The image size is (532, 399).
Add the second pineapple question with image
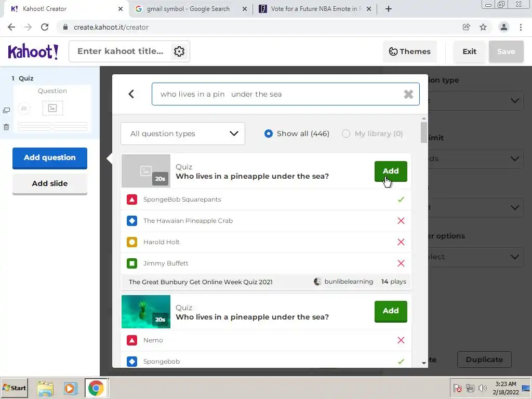click(x=391, y=311)
